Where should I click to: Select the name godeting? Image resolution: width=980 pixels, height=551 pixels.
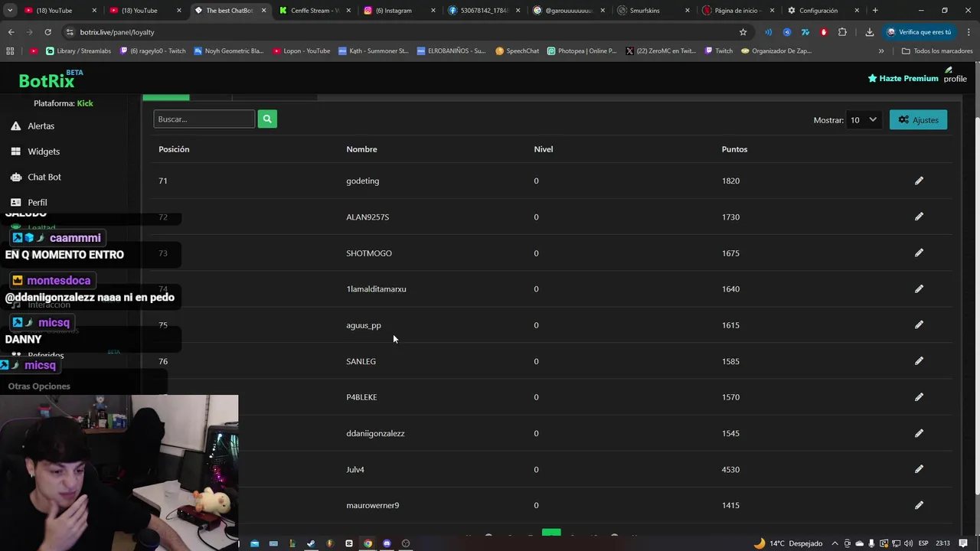click(x=362, y=181)
